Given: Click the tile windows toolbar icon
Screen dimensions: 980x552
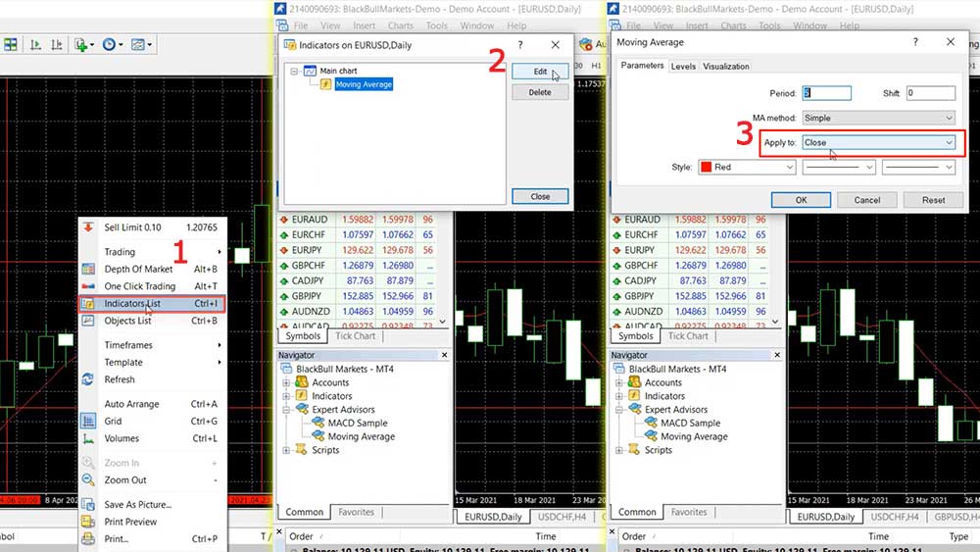Looking at the screenshot, I should coord(11,44).
